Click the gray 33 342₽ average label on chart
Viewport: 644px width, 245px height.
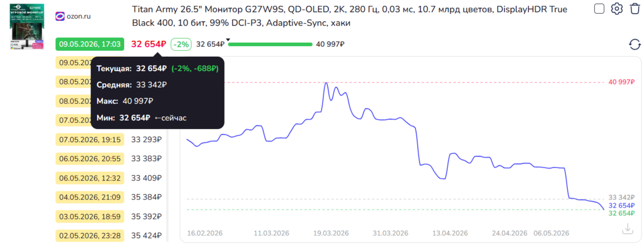(x=622, y=198)
